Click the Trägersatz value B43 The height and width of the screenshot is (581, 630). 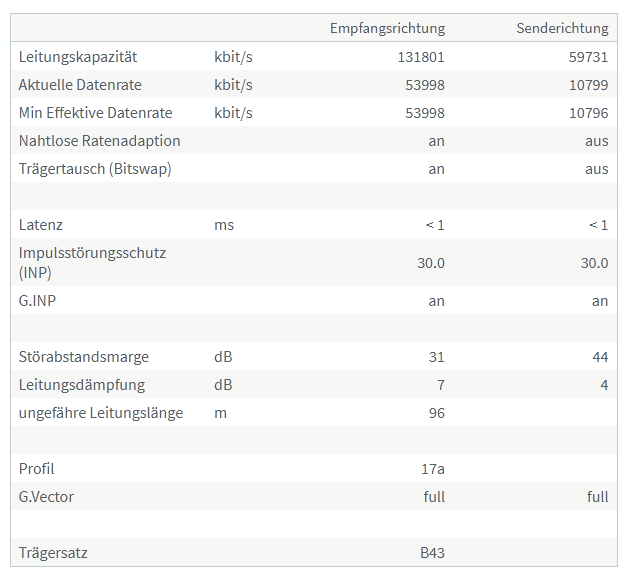pos(432,552)
